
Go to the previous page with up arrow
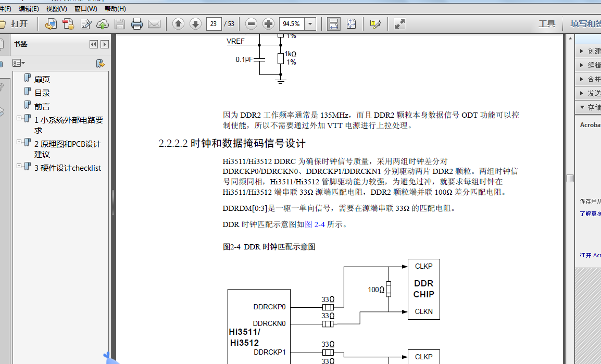point(178,24)
